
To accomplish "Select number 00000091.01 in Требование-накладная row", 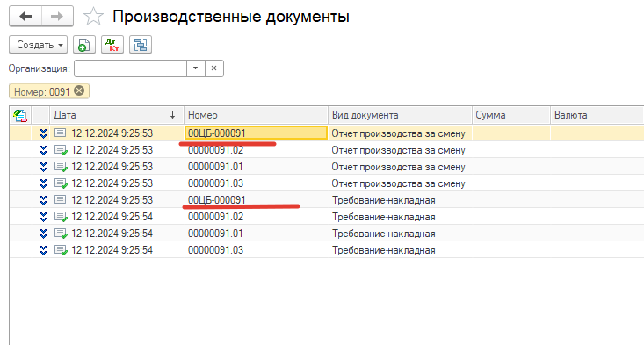I will coord(215,234).
